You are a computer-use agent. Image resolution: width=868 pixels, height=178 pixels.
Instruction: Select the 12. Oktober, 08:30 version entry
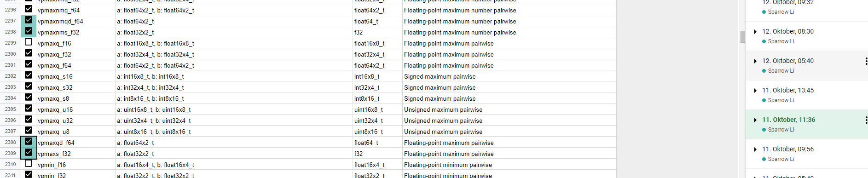click(806, 36)
